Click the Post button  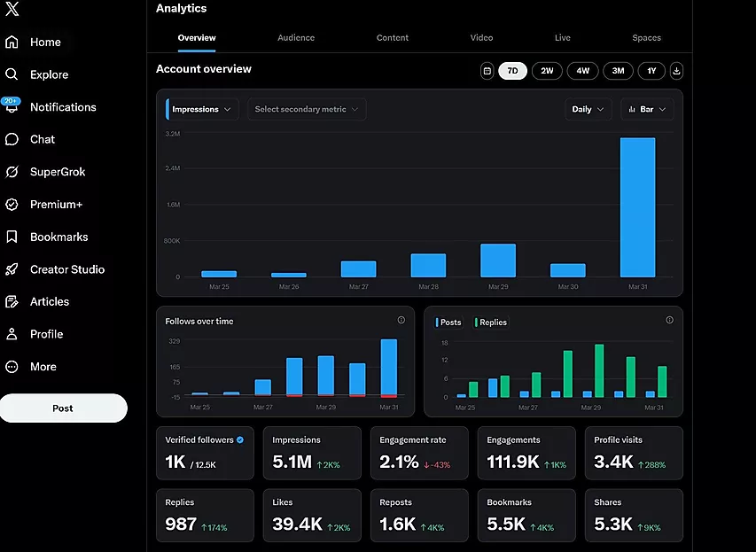pos(63,408)
